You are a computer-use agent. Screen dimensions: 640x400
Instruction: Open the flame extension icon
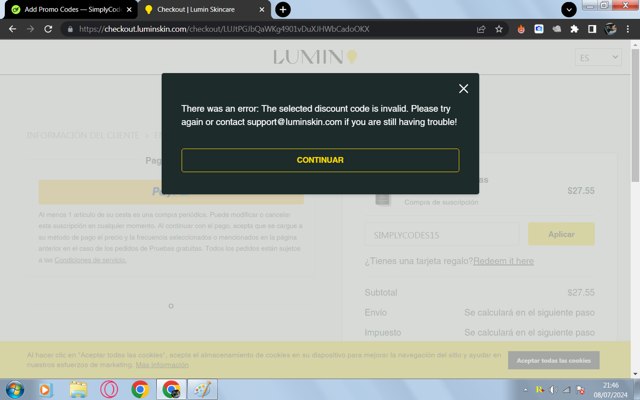521,29
